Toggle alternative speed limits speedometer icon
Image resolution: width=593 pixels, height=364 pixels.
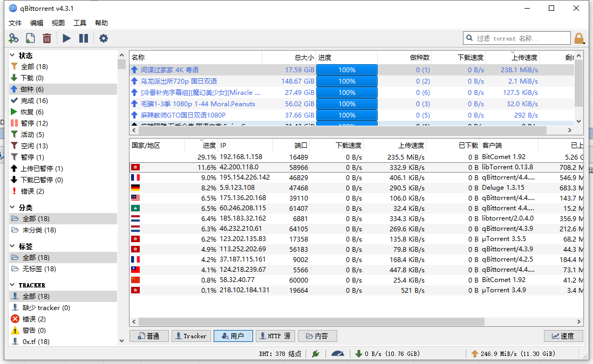(x=338, y=354)
